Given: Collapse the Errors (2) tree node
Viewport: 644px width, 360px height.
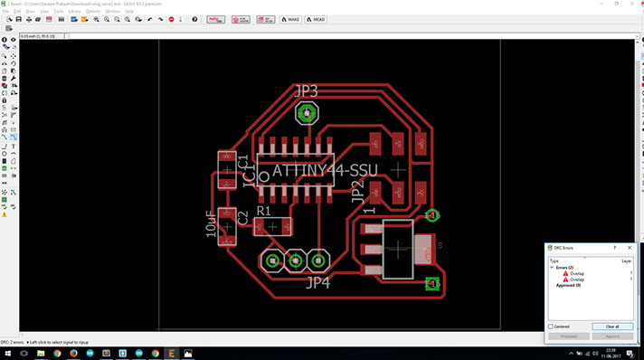Looking at the screenshot, I should 552,268.
